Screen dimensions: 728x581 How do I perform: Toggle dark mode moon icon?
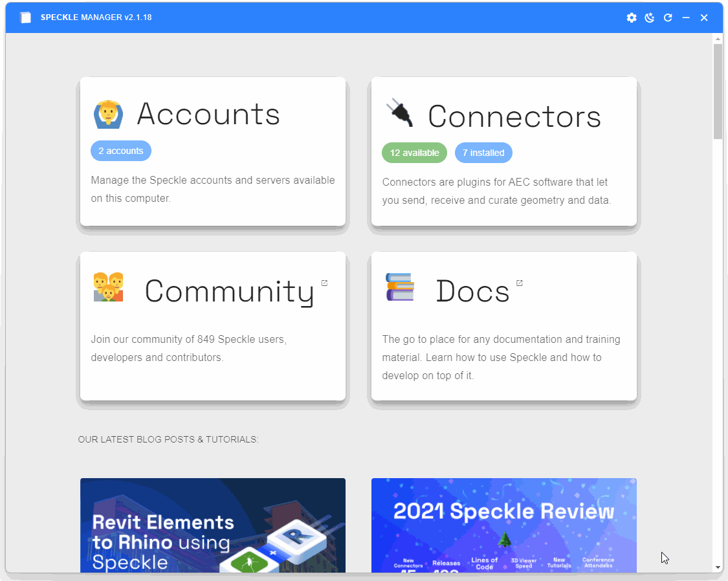click(x=650, y=17)
